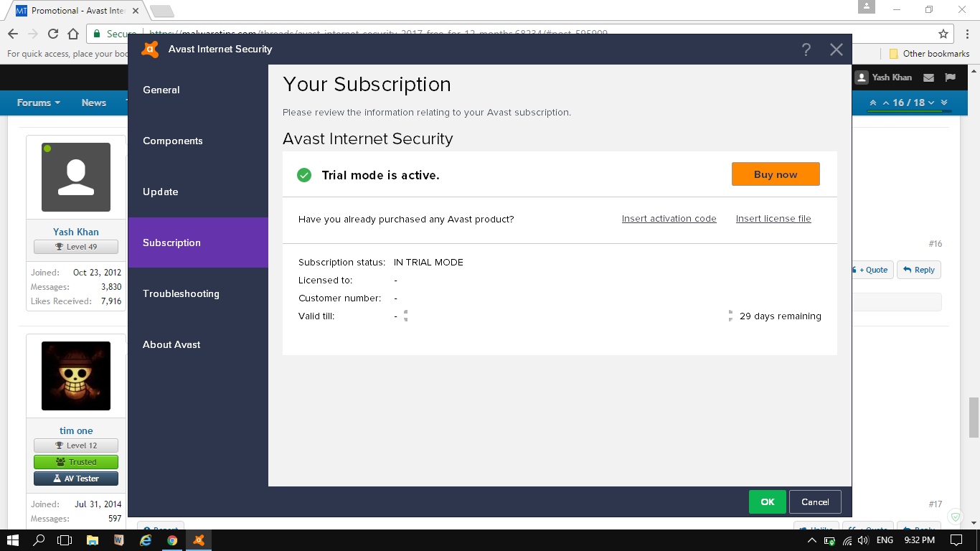Open the Yash Khan username link under avatar
Screen dimensions: 980x551
76,232
